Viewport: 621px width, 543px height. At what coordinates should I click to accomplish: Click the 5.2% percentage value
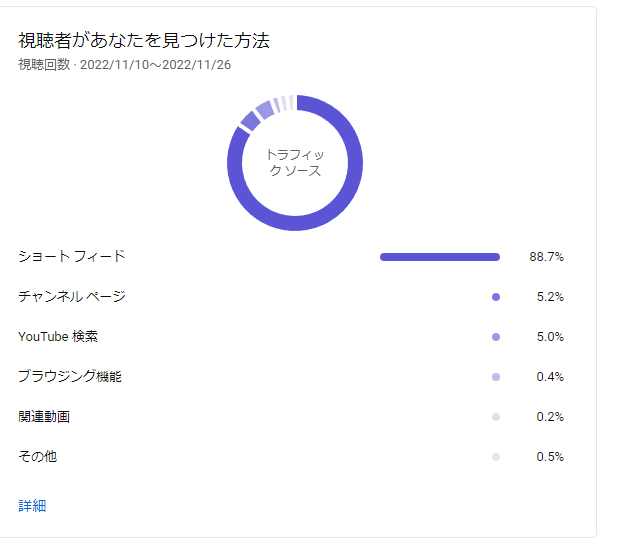[x=550, y=297]
